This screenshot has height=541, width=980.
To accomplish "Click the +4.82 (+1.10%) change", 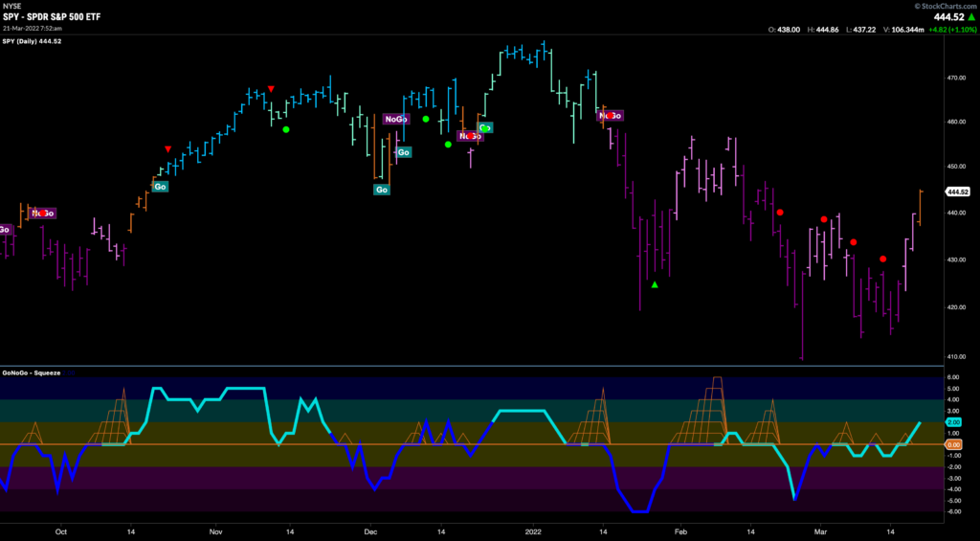I will pyautogui.click(x=950, y=30).
